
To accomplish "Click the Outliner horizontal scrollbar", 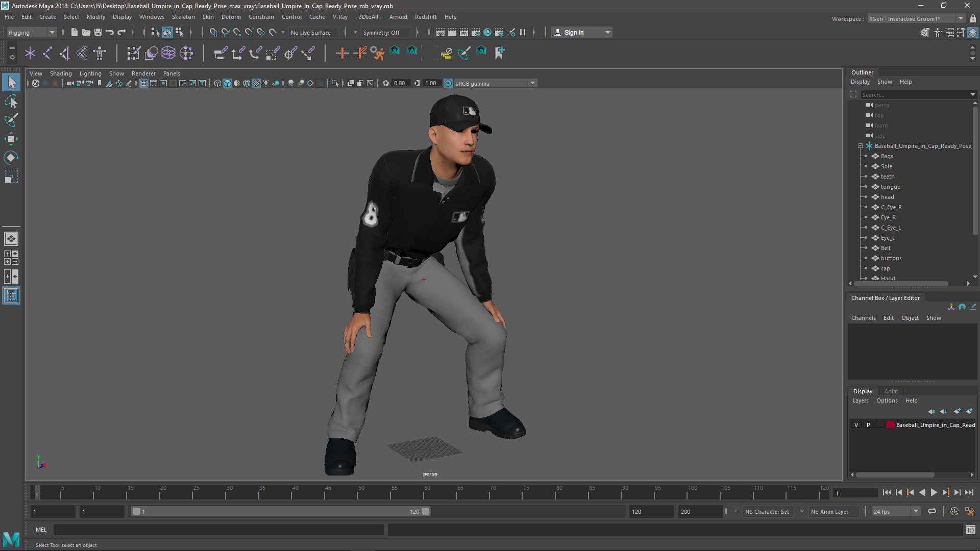I will (x=901, y=283).
